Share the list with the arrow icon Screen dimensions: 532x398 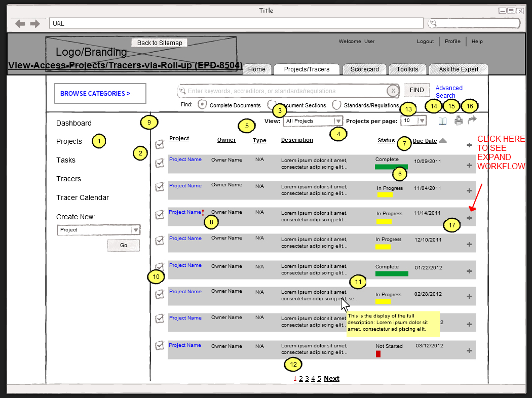pos(472,120)
